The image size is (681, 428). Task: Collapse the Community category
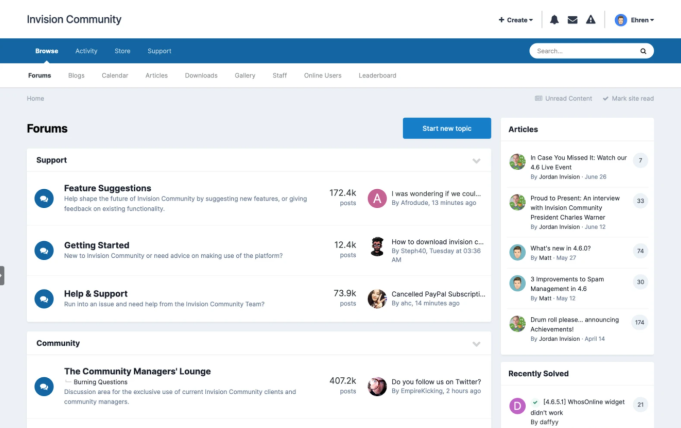(476, 343)
